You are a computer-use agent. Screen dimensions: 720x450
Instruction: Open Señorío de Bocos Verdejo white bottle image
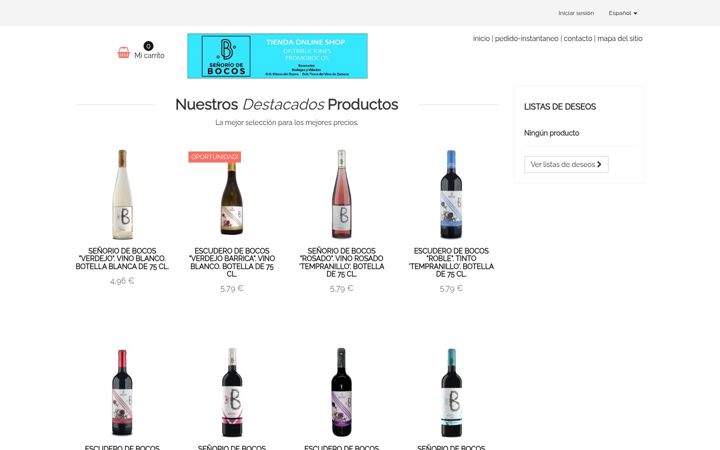122,194
